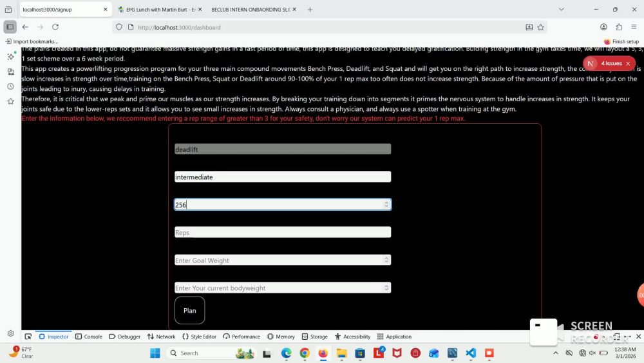
Task: Reload the current page
Action: pyautogui.click(x=55, y=27)
